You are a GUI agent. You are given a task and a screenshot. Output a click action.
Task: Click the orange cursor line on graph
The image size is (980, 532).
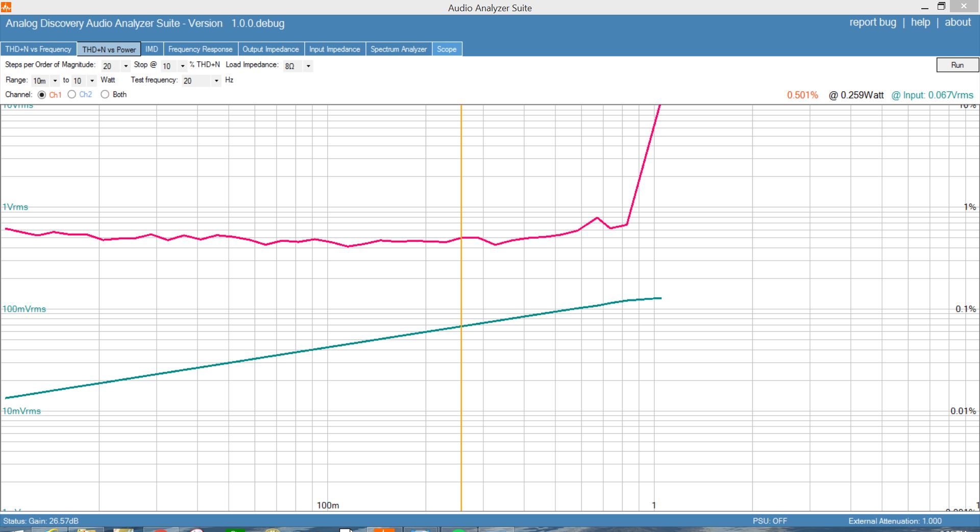coord(461,308)
